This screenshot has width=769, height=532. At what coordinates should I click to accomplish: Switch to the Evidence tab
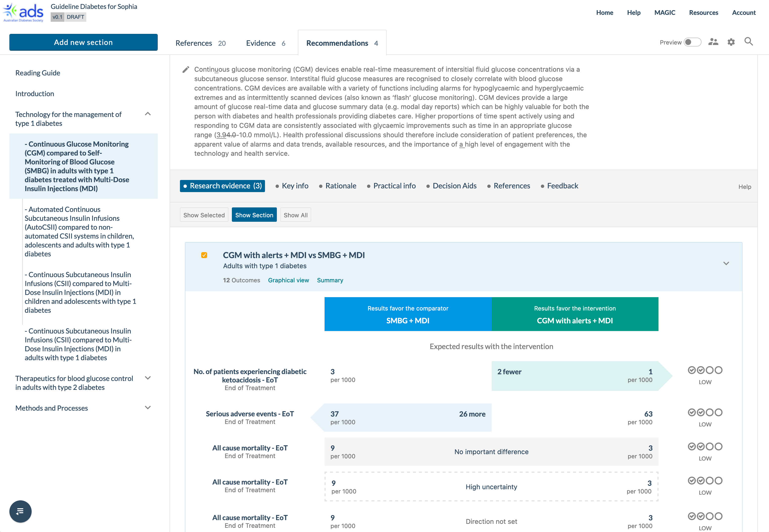pyautogui.click(x=266, y=43)
